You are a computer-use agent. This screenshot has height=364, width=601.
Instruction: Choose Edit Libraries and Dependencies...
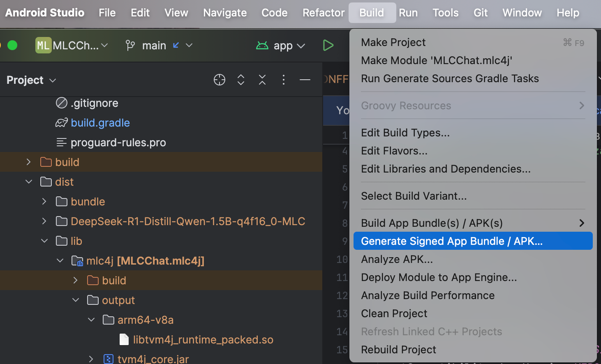(473, 169)
